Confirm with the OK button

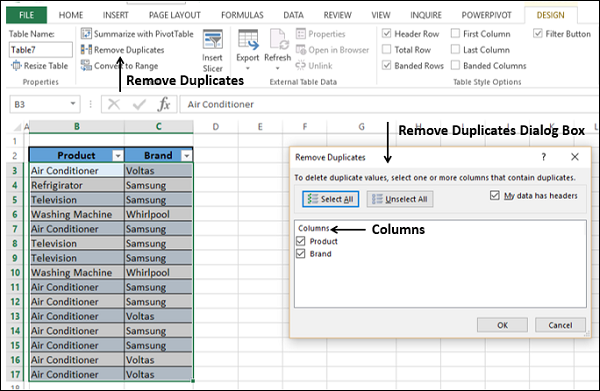pyautogui.click(x=502, y=325)
